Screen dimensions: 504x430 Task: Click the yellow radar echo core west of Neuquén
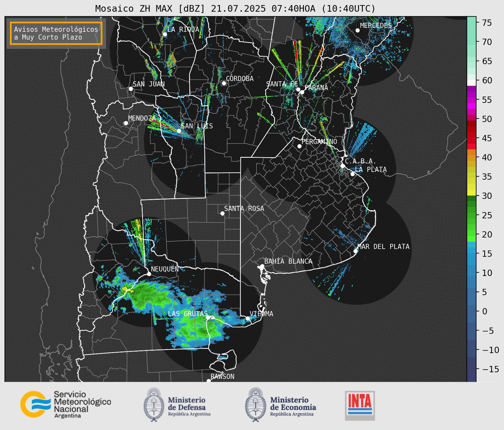pos(127,289)
